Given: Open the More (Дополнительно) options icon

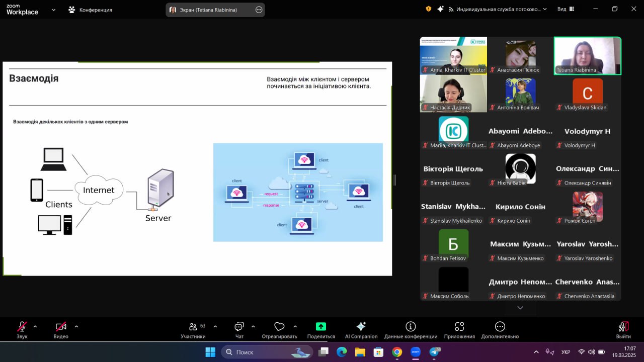Looking at the screenshot, I should (x=500, y=326).
